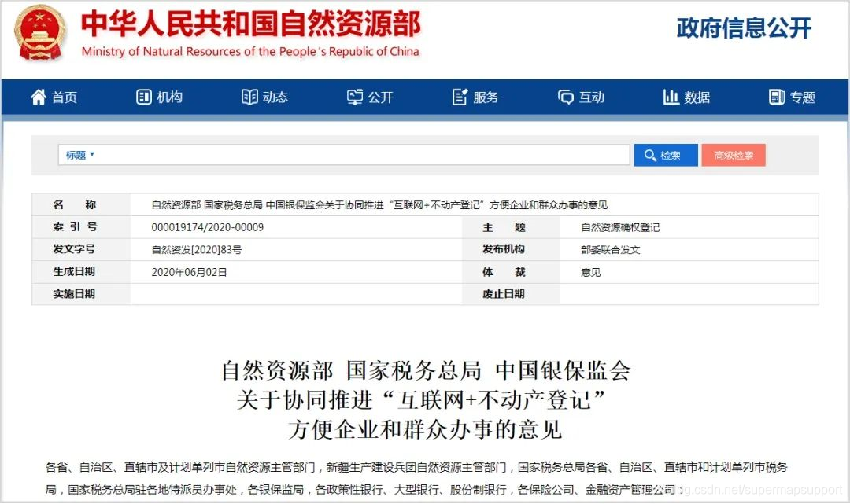Image resolution: width=850 pixels, height=504 pixels.
Task: Click the 数据 bar chart icon
Action: (x=671, y=97)
